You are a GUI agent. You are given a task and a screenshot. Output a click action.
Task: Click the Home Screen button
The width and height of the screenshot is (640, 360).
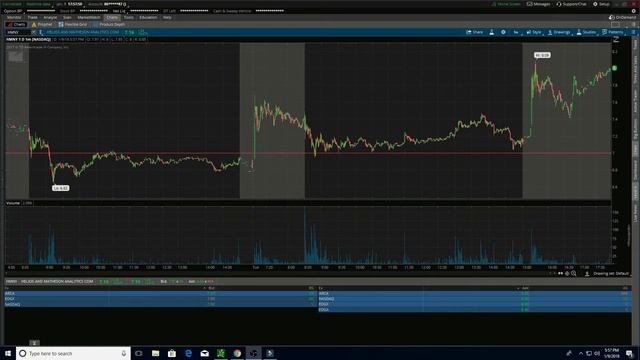[506, 4]
